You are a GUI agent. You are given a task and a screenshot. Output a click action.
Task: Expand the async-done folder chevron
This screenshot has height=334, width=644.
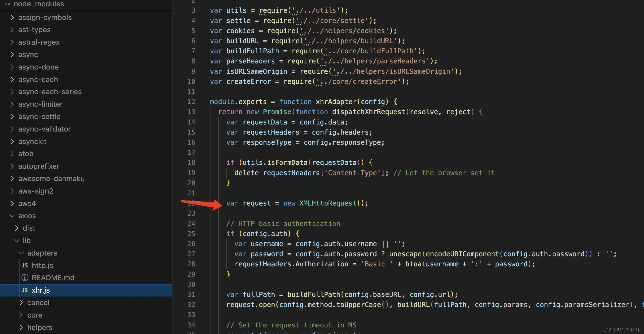(12, 67)
